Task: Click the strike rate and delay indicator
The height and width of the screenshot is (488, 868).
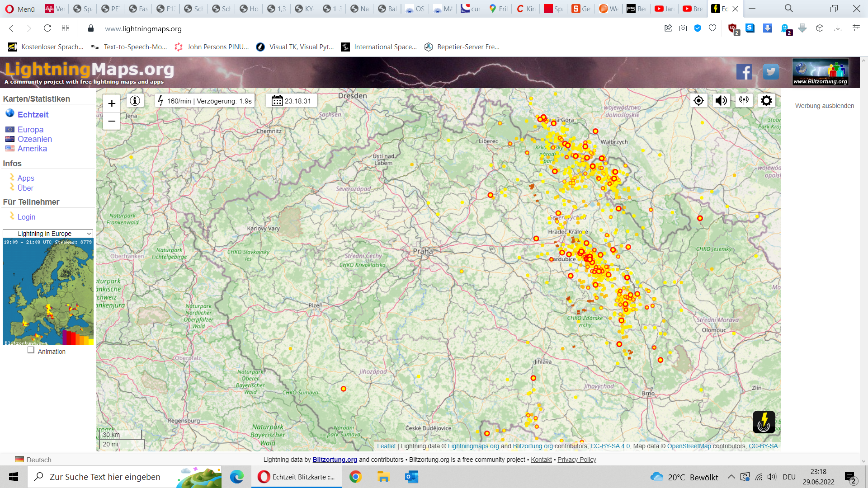Action: 205,101
